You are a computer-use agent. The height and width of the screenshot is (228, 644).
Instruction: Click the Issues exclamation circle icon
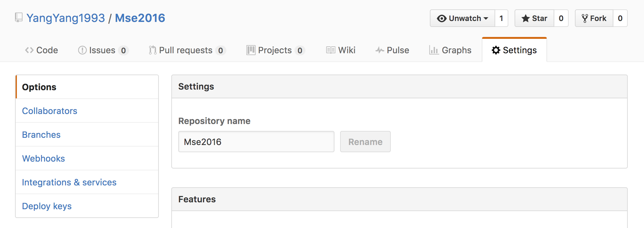[82, 50]
